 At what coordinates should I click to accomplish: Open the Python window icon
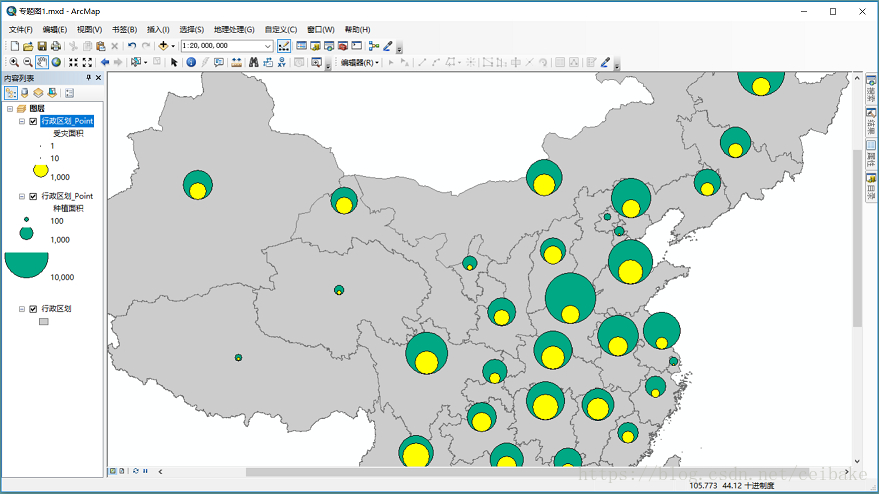click(x=357, y=46)
